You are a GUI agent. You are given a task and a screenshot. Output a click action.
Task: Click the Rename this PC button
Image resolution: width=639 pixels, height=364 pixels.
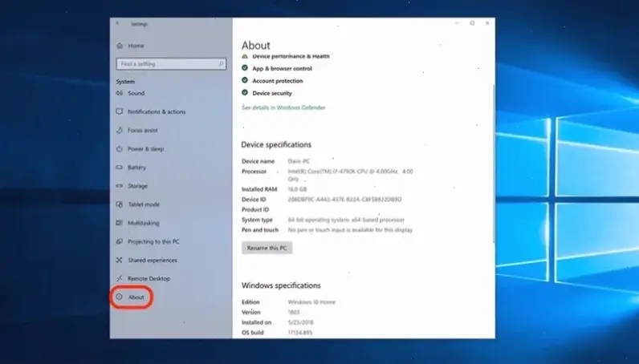point(267,248)
